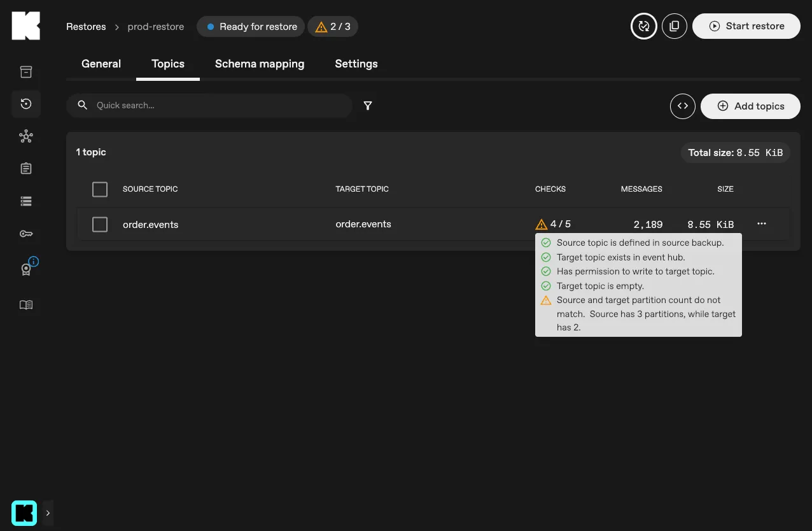This screenshot has width=812, height=531.
Task: Select the Topics tab
Action: point(168,64)
